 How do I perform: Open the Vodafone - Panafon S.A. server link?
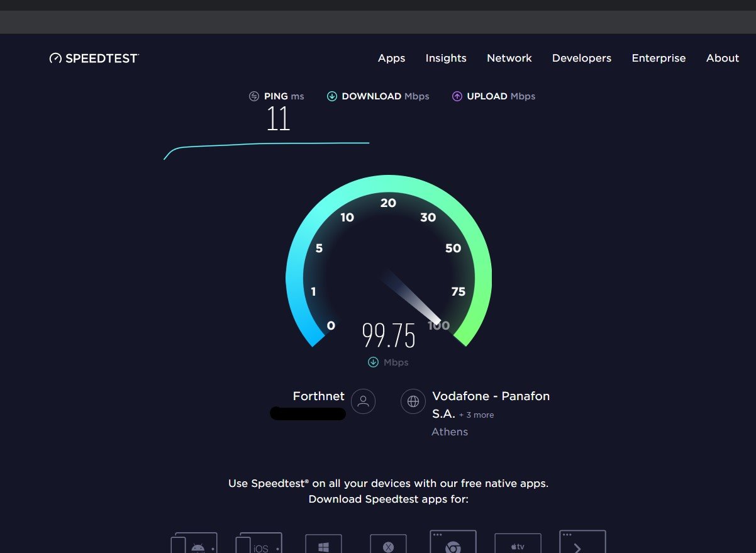(491, 405)
